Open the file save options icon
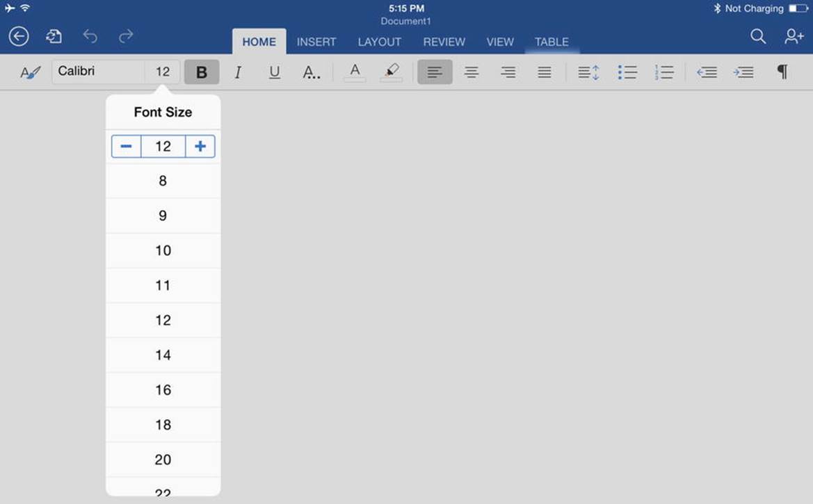The image size is (813, 504). coord(54,36)
